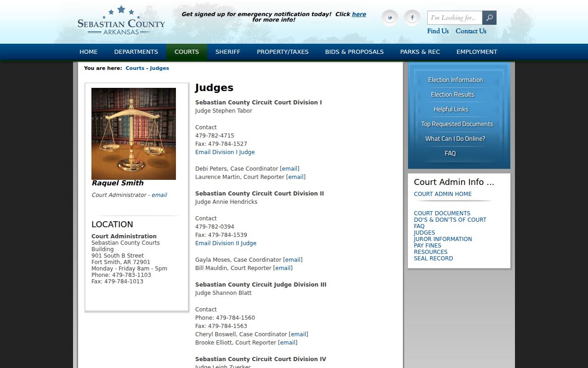Screen dimensions: 588x368
Task: Email Laurence Martin, Court Reporter
Action: click(x=296, y=177)
